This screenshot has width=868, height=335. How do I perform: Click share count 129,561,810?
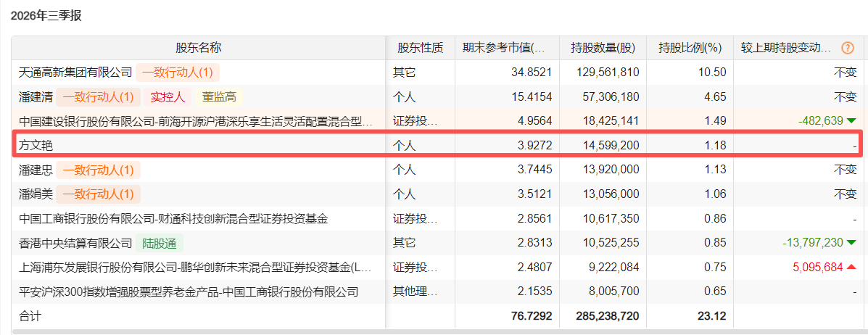[x=606, y=72]
